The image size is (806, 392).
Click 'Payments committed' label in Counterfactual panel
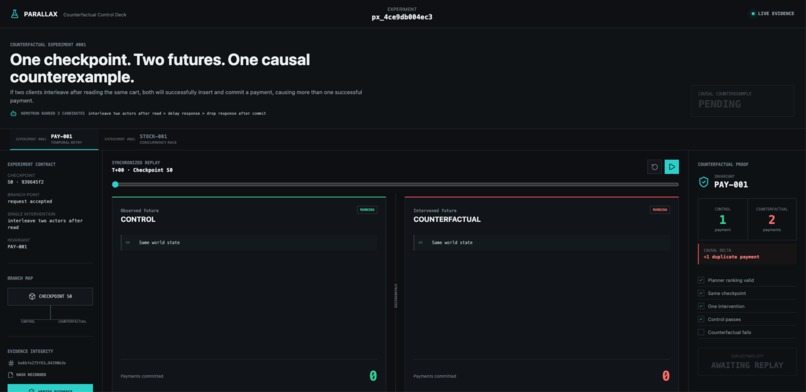point(434,377)
